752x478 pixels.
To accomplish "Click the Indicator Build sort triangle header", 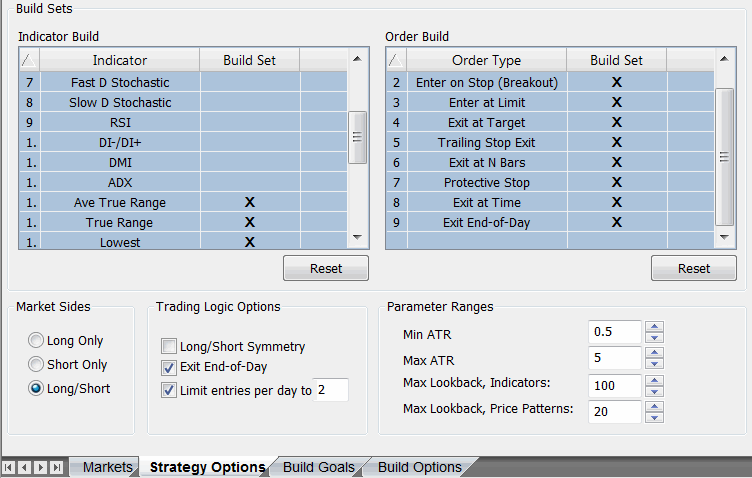I will (29, 60).
